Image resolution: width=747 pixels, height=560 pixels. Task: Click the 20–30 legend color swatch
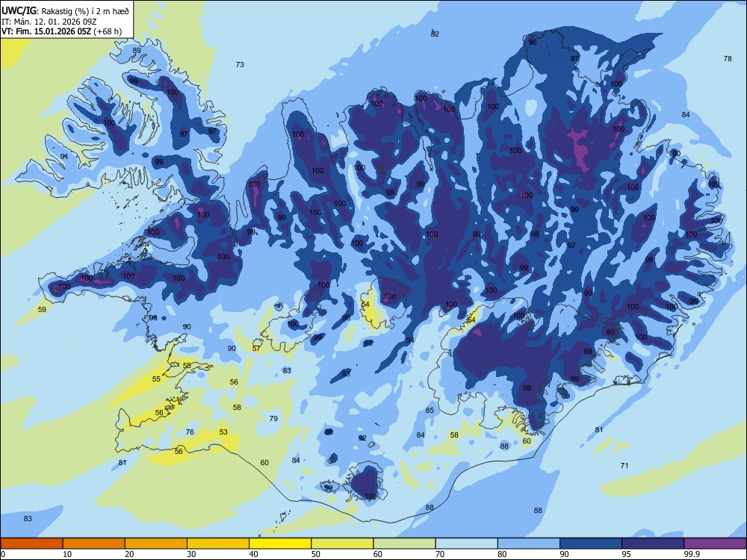click(156, 544)
